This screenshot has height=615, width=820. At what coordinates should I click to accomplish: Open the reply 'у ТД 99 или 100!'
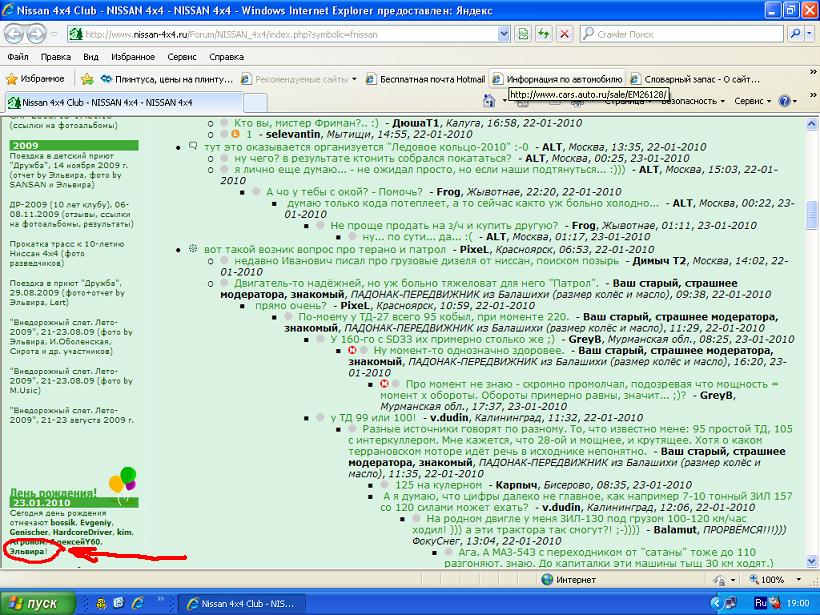(x=373, y=417)
